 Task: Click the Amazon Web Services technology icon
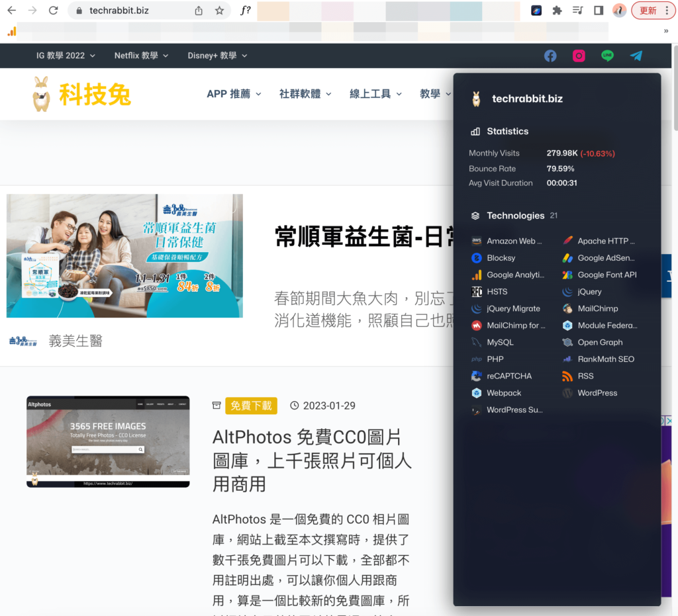(477, 241)
